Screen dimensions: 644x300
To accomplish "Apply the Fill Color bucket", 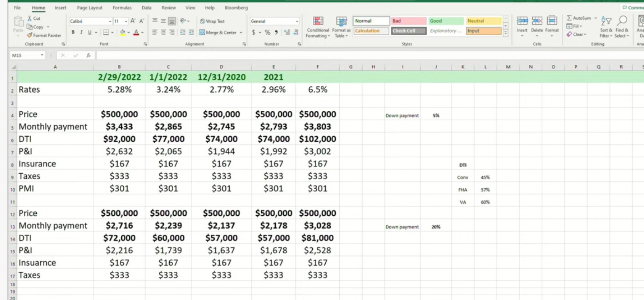I will coord(123,32).
